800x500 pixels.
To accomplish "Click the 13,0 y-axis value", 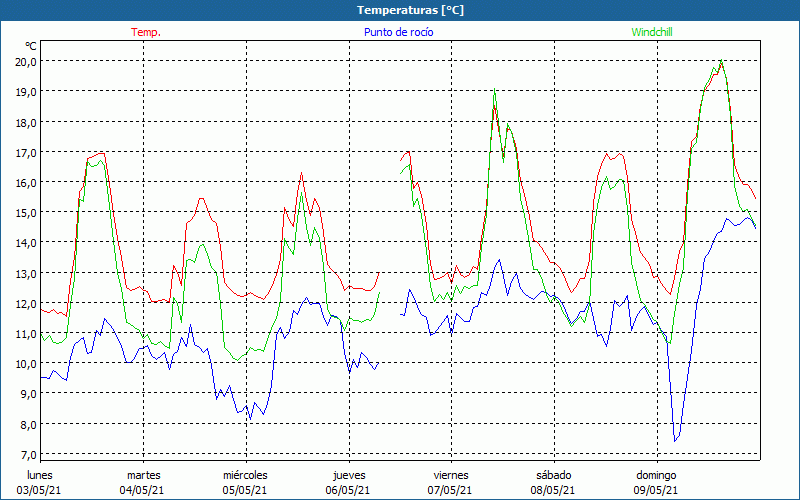I will [27, 273].
